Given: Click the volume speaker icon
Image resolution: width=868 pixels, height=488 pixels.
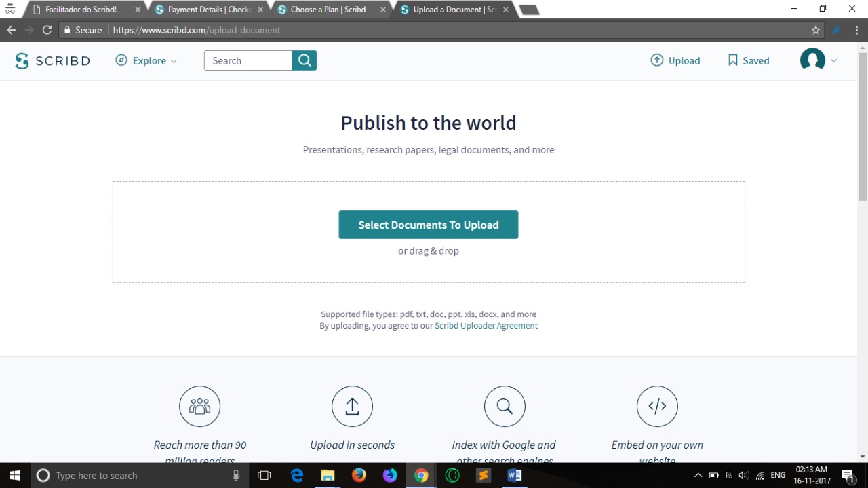Looking at the screenshot, I should coord(743,476).
